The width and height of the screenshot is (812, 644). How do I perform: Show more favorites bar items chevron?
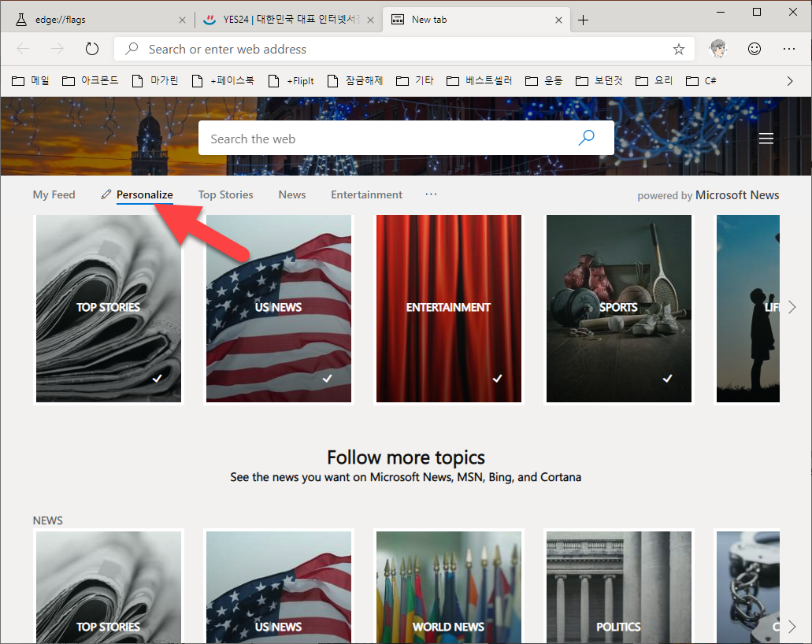point(790,81)
